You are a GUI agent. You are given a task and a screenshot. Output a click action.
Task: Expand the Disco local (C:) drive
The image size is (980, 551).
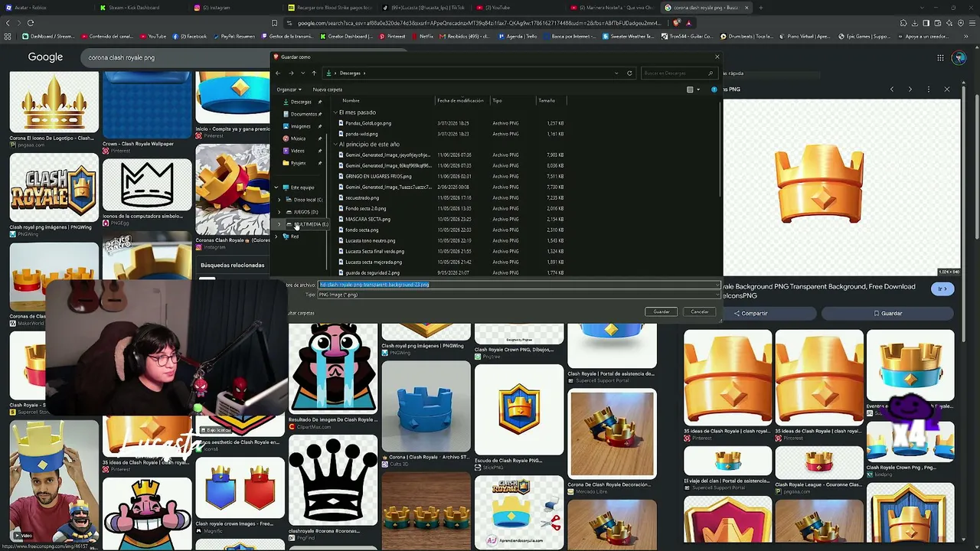point(279,200)
